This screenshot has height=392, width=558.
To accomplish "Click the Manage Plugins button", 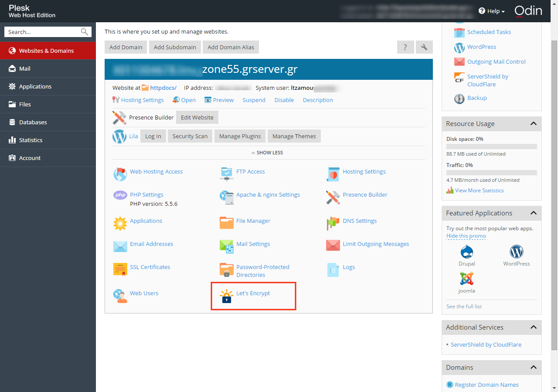I will pos(240,136).
